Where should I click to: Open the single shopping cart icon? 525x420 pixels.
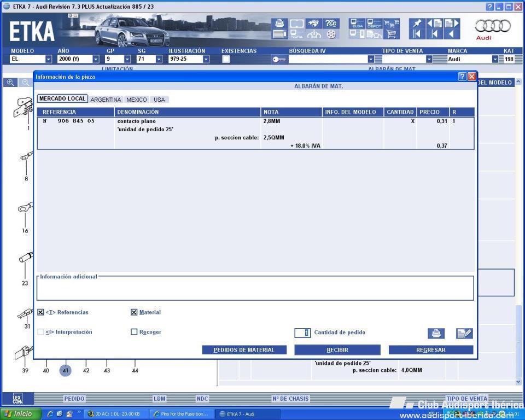pyautogui.click(x=392, y=33)
